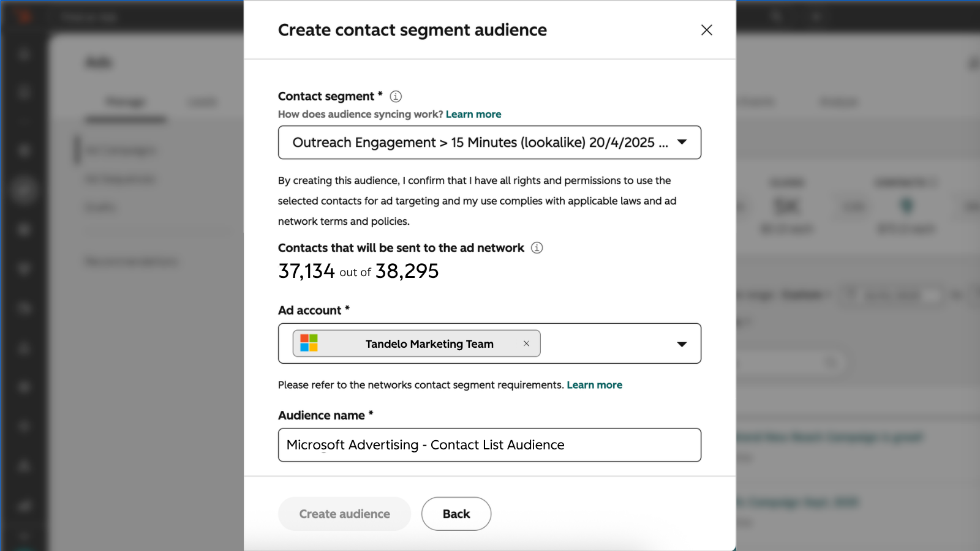Open info tooltip next to Contact segment
This screenshot has height=551, width=980.
pyautogui.click(x=396, y=97)
